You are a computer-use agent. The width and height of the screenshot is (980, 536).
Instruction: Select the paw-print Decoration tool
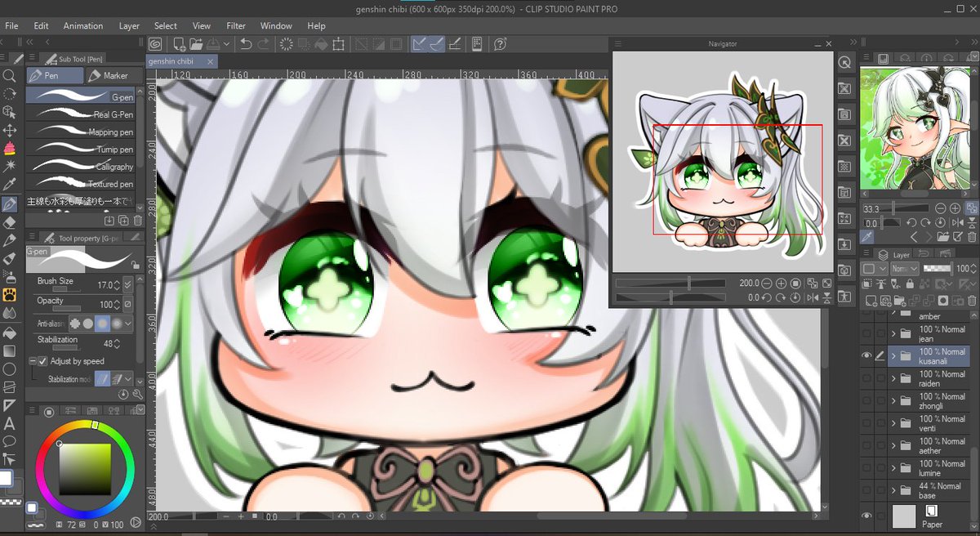(9, 295)
